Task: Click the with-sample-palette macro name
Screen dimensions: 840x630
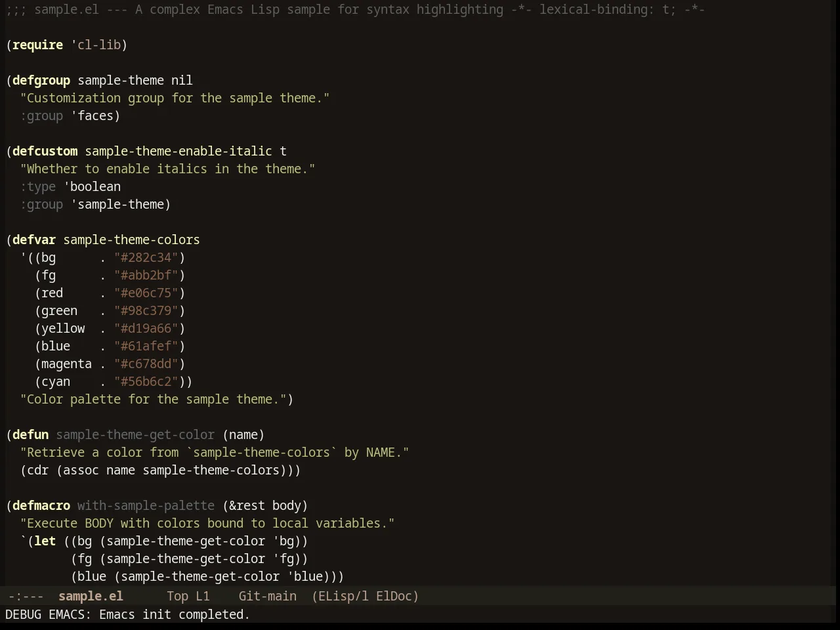Action: tap(146, 506)
